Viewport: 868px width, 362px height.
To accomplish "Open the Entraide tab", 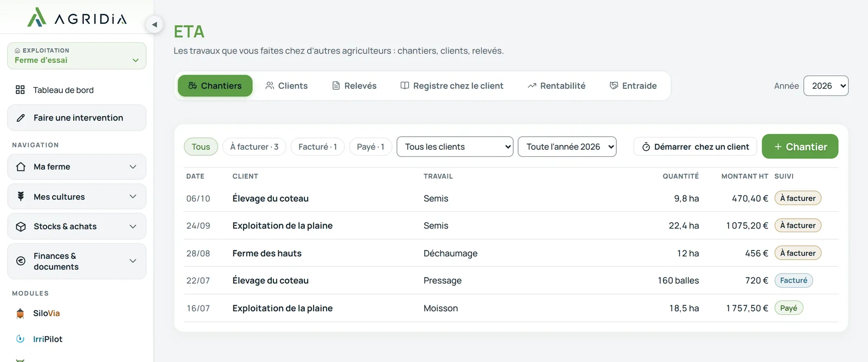I will (x=633, y=86).
